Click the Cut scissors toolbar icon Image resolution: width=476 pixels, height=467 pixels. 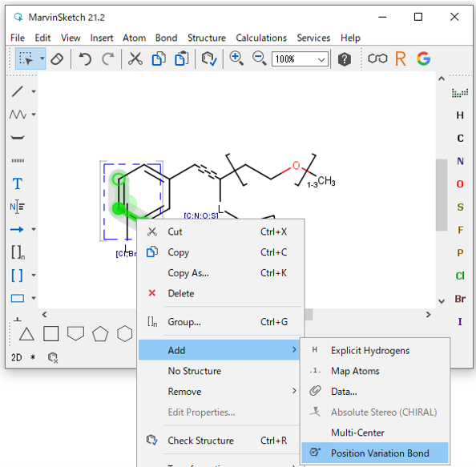coord(135,58)
